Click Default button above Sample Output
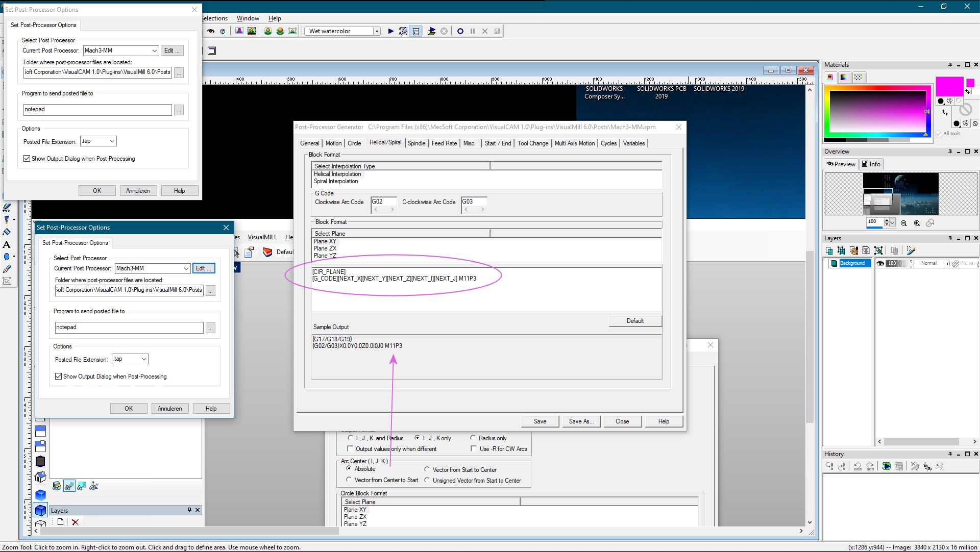Image resolution: width=980 pixels, height=552 pixels. point(635,321)
